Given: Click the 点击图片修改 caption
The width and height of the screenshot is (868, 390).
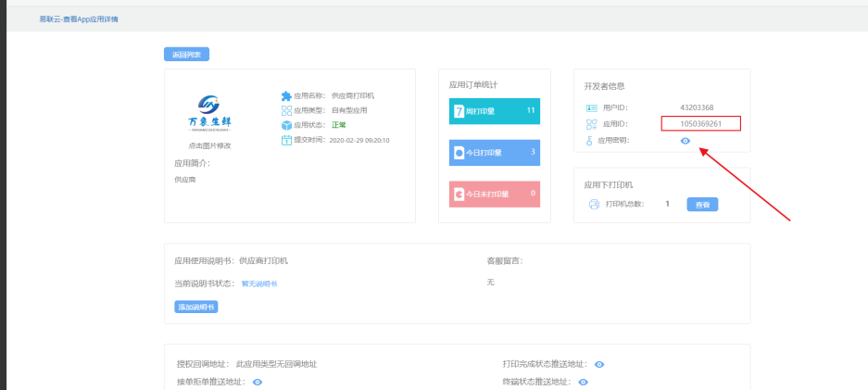Looking at the screenshot, I should 209,146.
